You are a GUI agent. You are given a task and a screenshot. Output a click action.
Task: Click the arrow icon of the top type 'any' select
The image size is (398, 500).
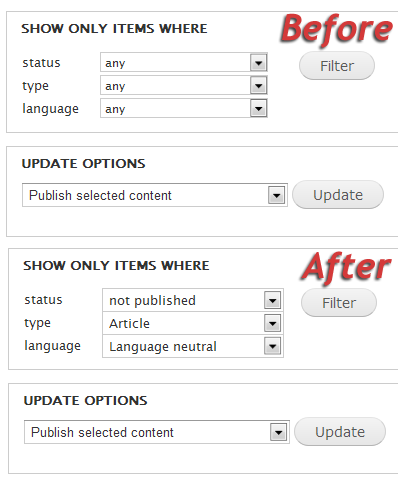pos(258,86)
